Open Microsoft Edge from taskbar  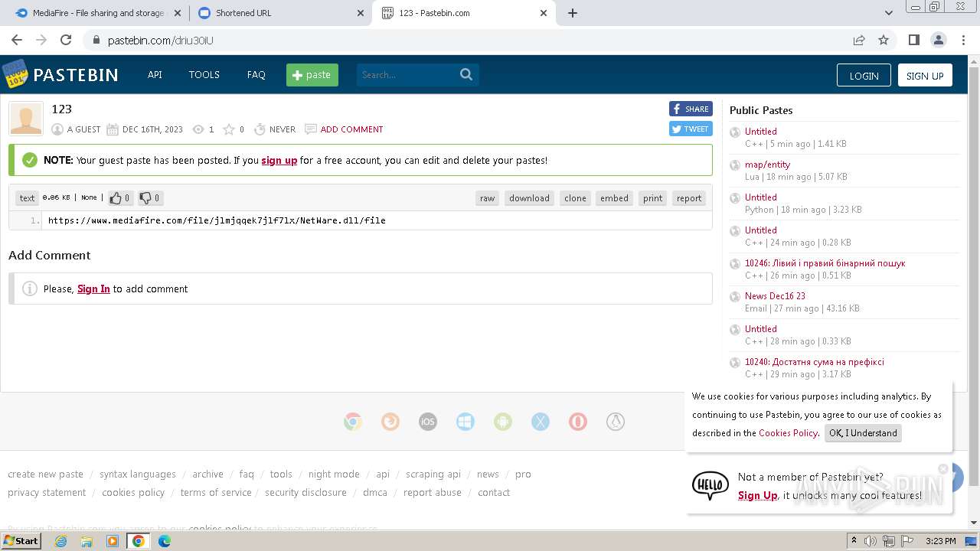[x=165, y=541]
